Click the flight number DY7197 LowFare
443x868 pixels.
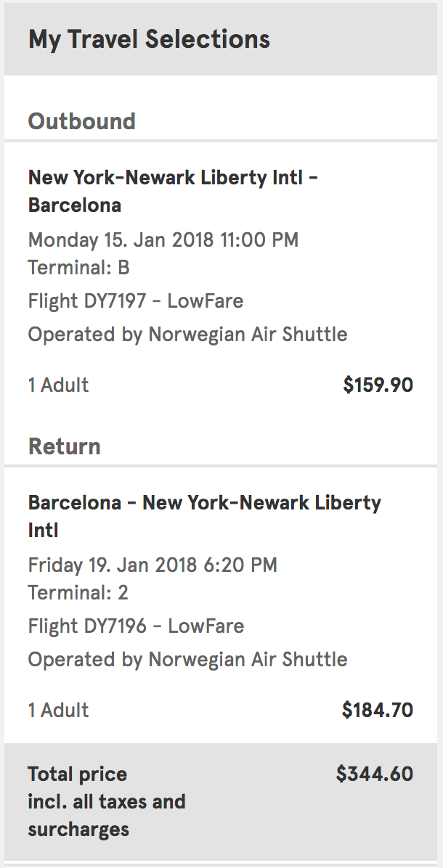tap(136, 300)
